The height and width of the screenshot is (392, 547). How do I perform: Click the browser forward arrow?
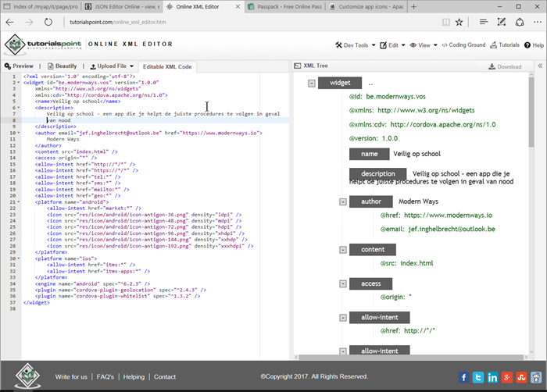[x=29, y=22]
